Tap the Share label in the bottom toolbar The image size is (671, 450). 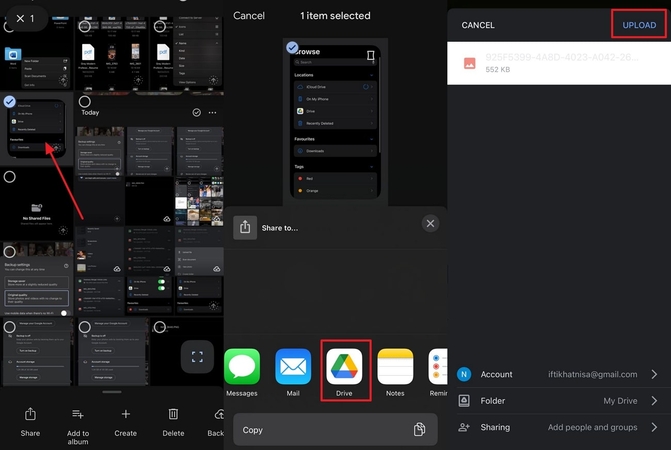coord(30,433)
